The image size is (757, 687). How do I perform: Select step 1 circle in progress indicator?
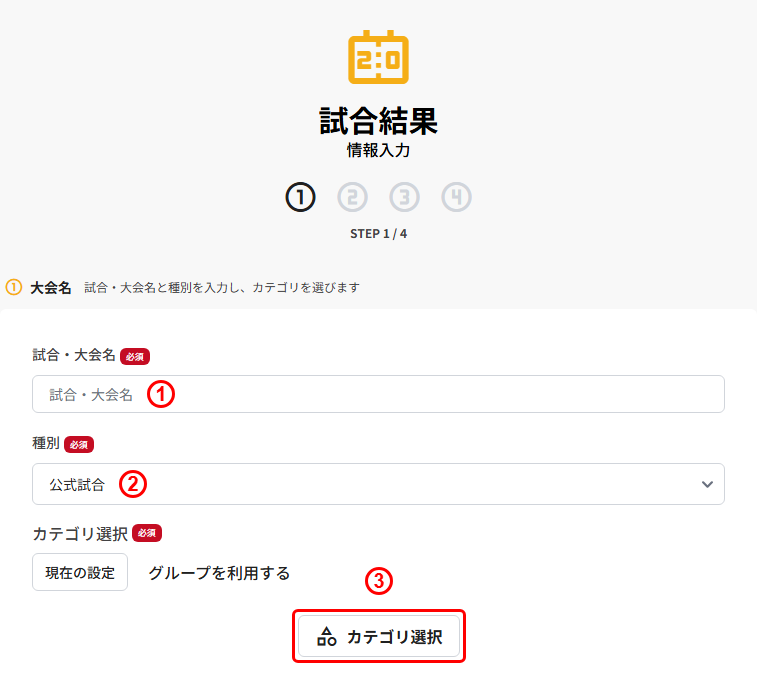pos(300,197)
